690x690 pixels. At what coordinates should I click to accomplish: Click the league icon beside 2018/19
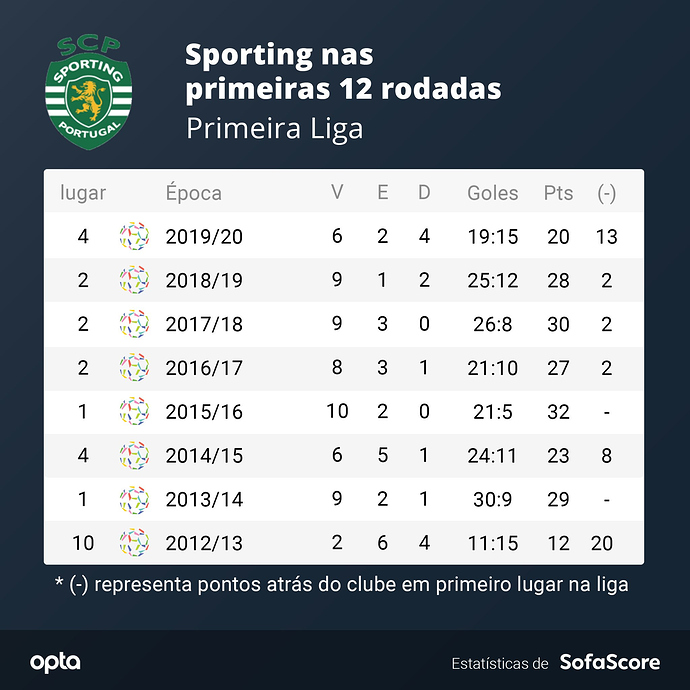tap(134, 280)
